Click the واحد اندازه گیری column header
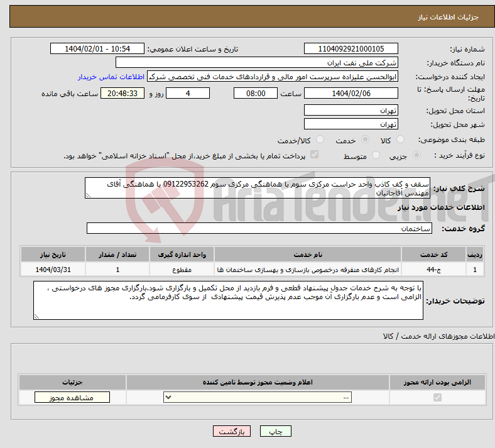Screen dimensions: 495x448 (x=182, y=254)
